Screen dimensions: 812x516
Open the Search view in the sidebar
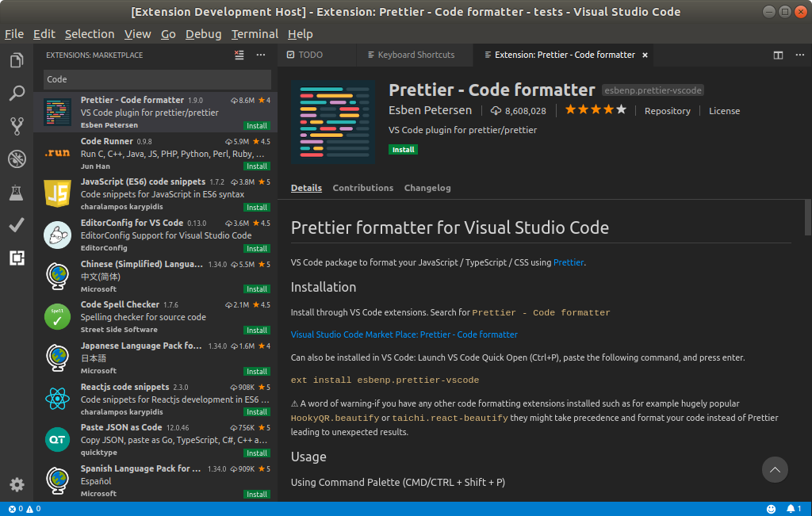(x=16, y=93)
